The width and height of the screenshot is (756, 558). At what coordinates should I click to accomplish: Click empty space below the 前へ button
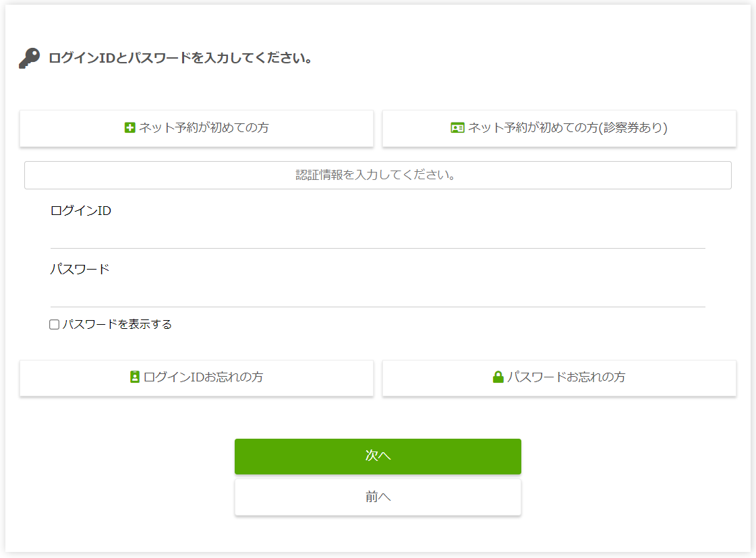[x=378, y=535]
